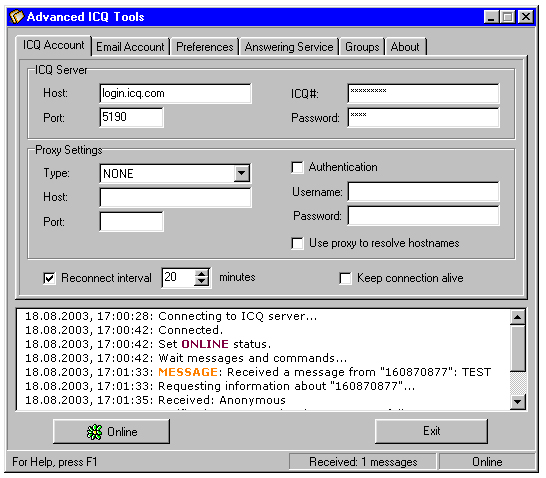The width and height of the screenshot is (546, 478).
Task: Switch to the Answering Service tab
Action: (x=289, y=47)
